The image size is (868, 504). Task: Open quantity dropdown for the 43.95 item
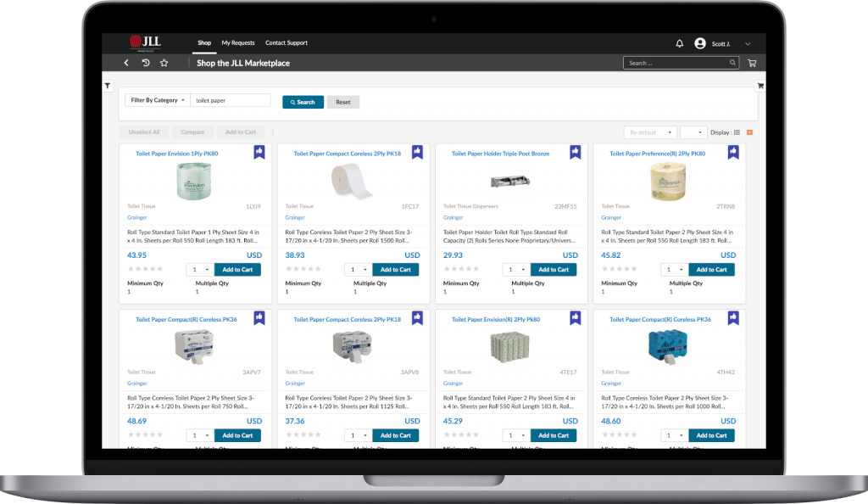pos(200,270)
